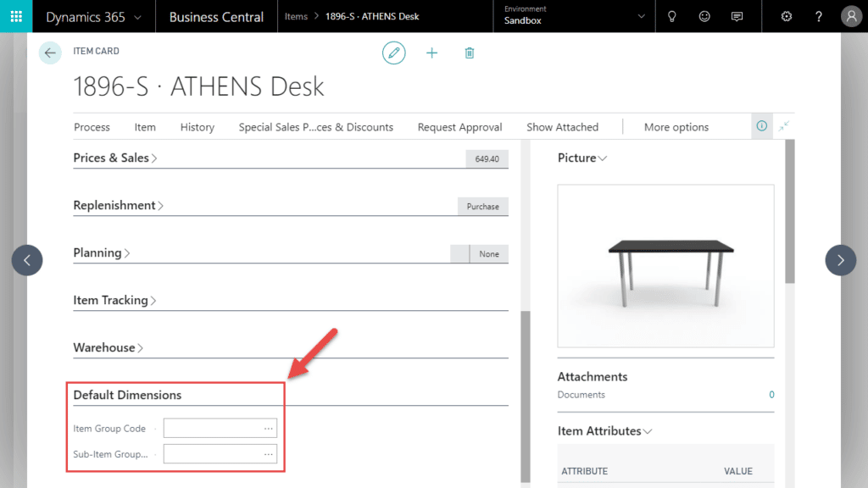Viewport: 868px width, 488px height.
Task: Click the lightbulb ideas icon
Action: 671,15
